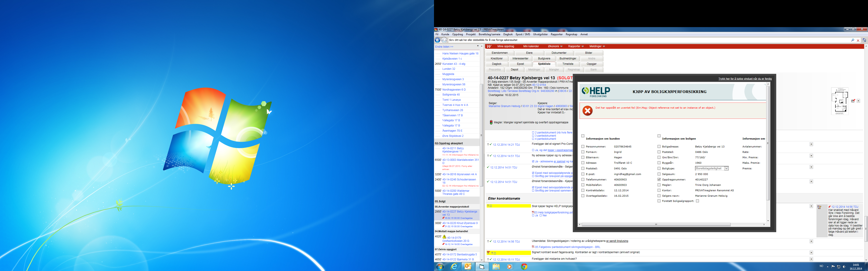The image size is (868, 271).
Task: Click link to close window when finished
Action: click(x=745, y=79)
